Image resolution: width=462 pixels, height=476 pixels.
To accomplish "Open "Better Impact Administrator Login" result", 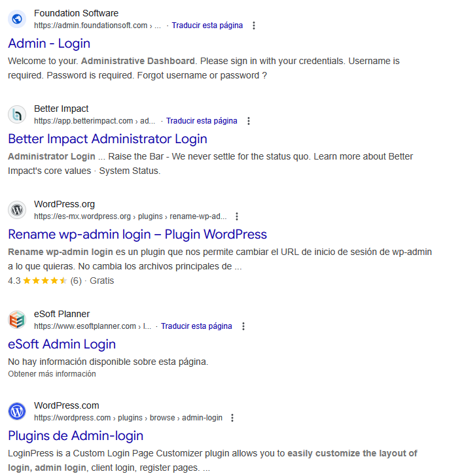I will click(107, 139).
